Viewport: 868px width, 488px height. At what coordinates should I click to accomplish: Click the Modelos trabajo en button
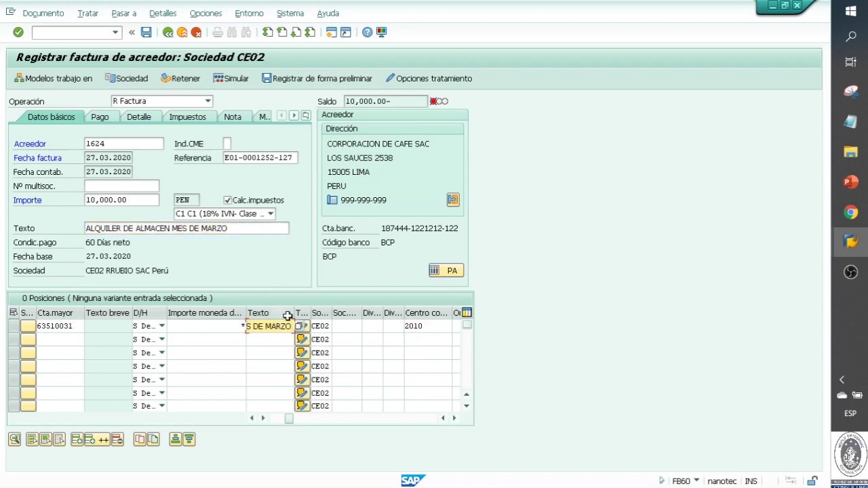pos(53,79)
